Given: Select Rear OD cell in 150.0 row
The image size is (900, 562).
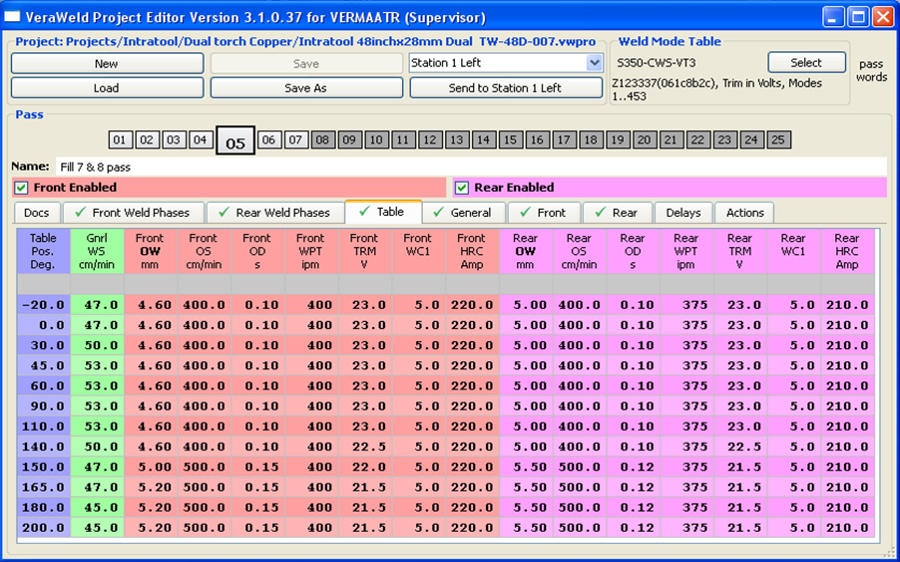Looking at the screenshot, I should (633, 467).
